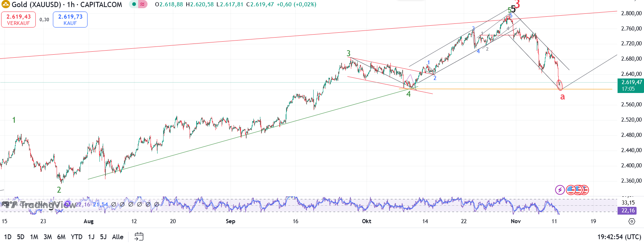Click the high price H2.620,58 value
Viewport: 644px width, 244px height.
pos(200,4)
